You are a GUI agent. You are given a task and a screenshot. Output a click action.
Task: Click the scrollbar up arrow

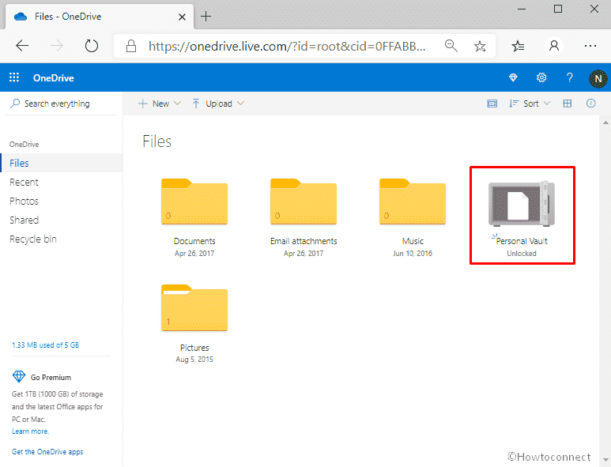pos(606,123)
